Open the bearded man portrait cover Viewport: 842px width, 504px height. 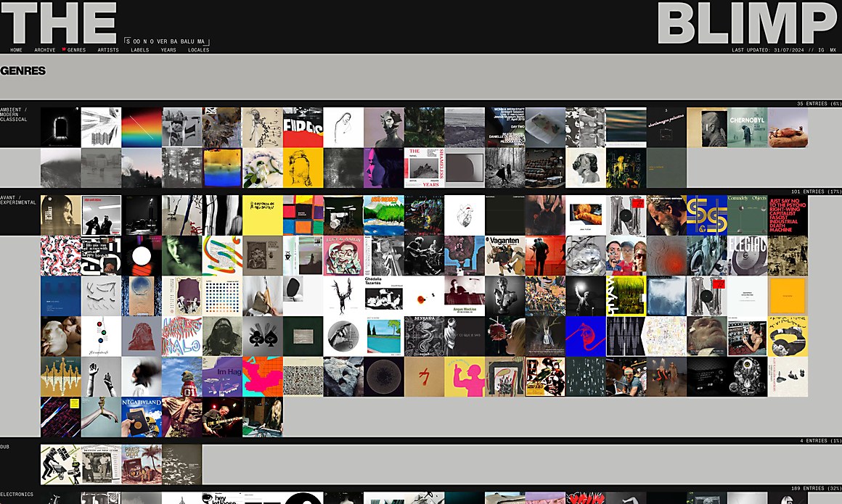[x=666, y=215]
